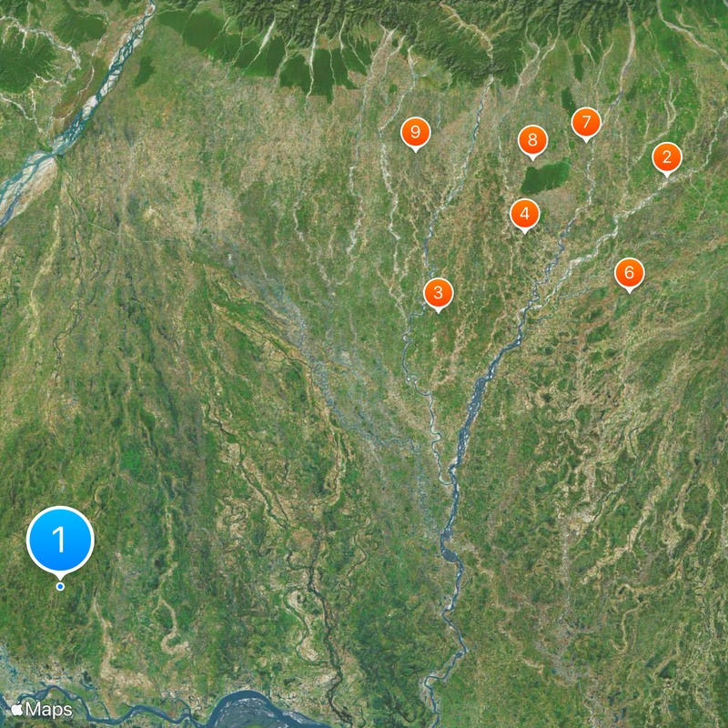This screenshot has height=728, width=728.
Task: Click the Apple logo in the Maps attribution
Action: pos(17,709)
